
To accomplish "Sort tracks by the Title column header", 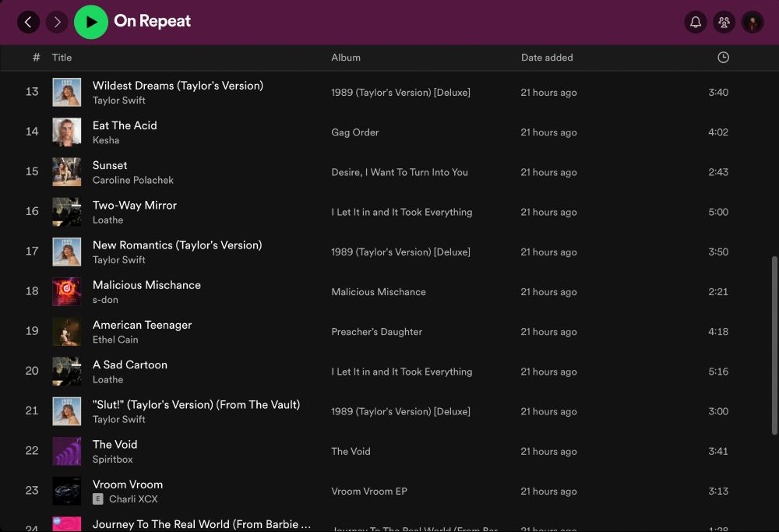I will click(x=62, y=58).
